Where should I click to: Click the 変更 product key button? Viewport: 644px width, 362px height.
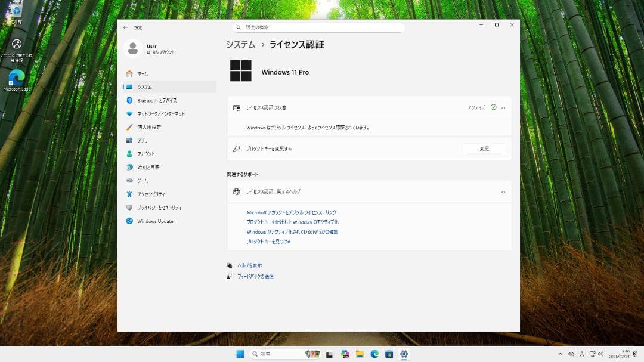[x=484, y=148]
